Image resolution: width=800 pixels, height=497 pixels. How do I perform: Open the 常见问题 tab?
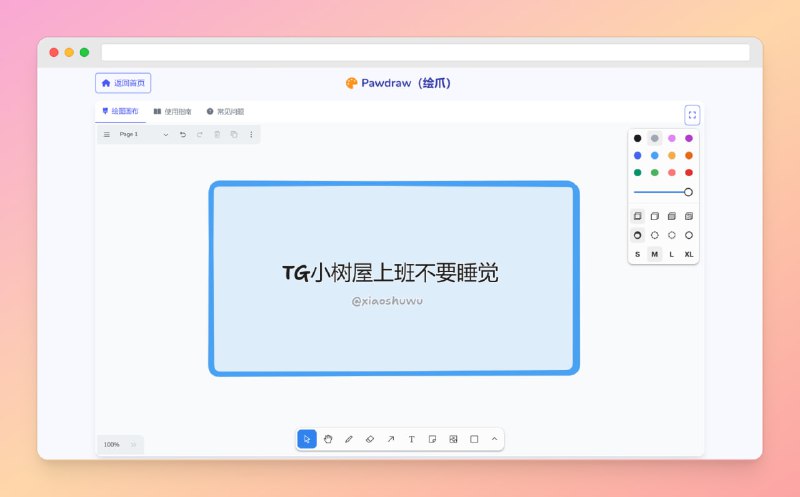point(226,111)
